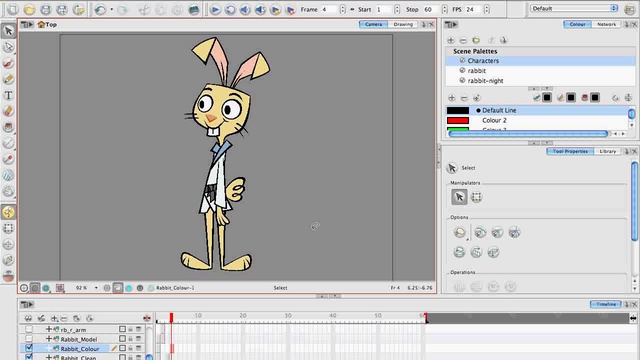The width and height of the screenshot is (640, 360).
Task: Click the Undo arrow button
Action: coord(100,9)
